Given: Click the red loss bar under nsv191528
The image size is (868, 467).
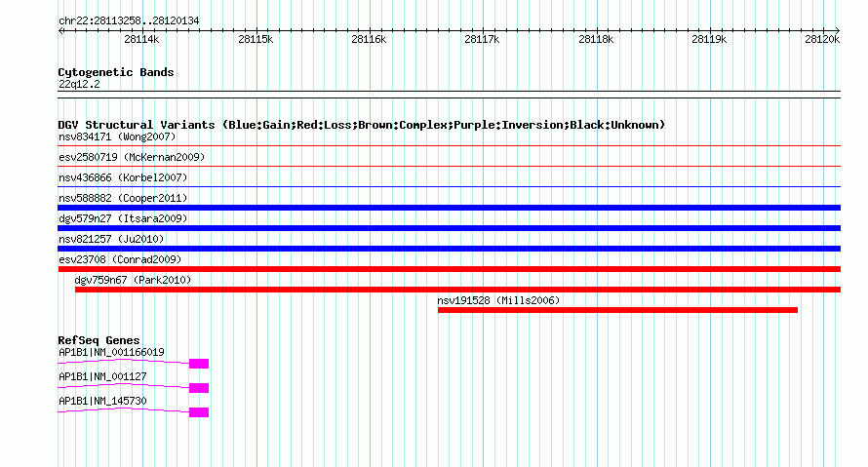Looking at the screenshot, I should tap(617, 310).
